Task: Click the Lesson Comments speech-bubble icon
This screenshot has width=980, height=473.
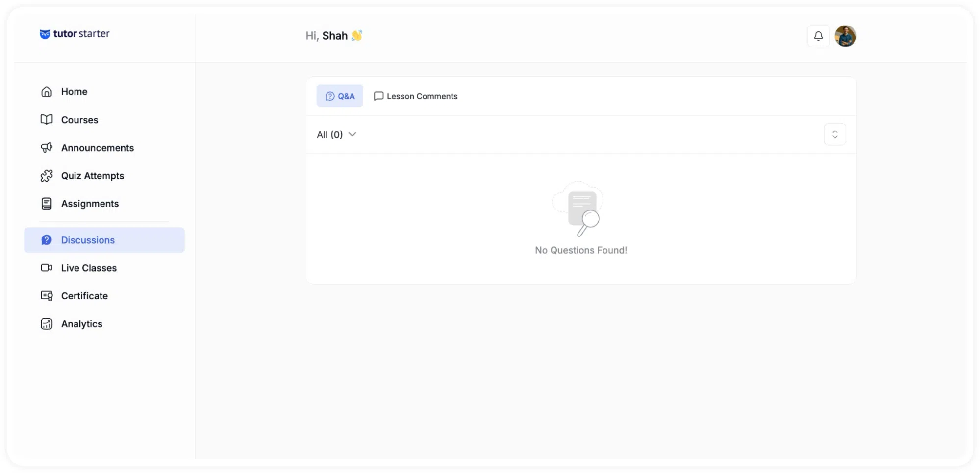Action: tap(378, 96)
